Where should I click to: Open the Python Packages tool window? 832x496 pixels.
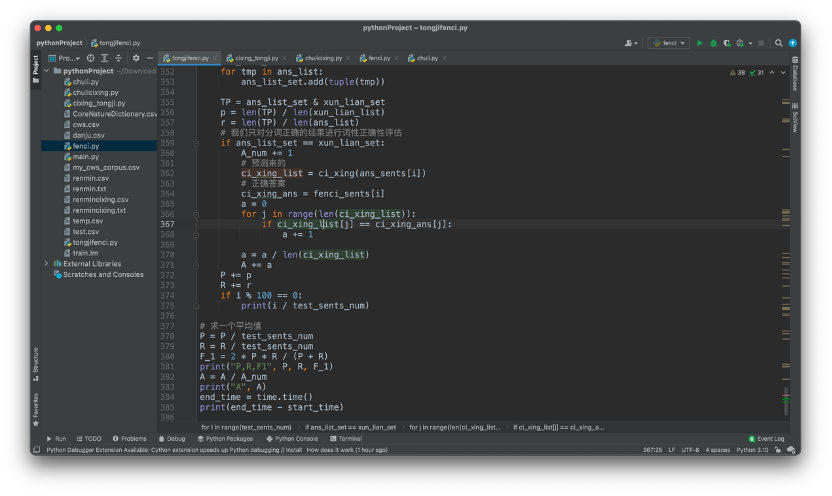coord(225,439)
